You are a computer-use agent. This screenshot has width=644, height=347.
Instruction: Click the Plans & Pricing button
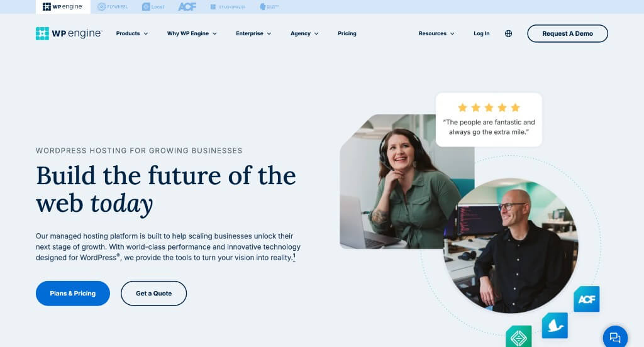pos(73,293)
